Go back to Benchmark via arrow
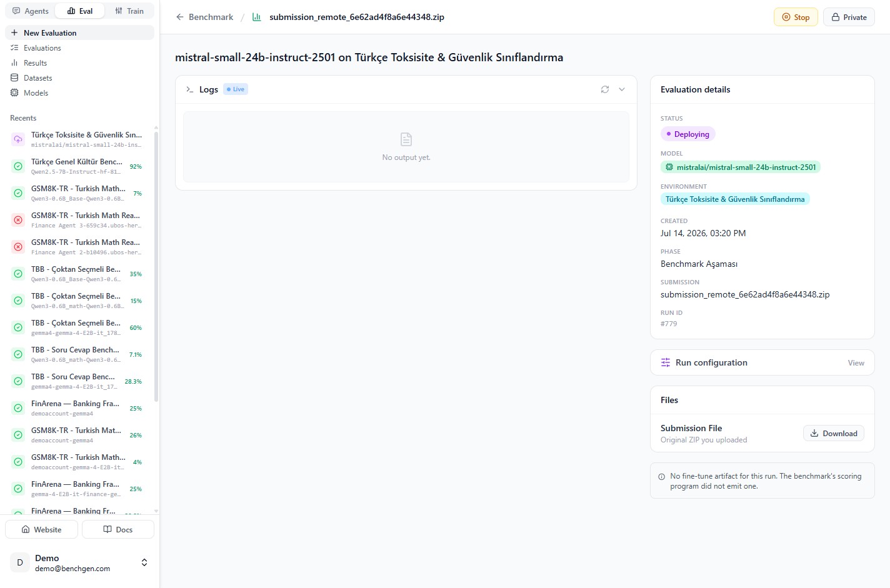 pyautogui.click(x=180, y=17)
